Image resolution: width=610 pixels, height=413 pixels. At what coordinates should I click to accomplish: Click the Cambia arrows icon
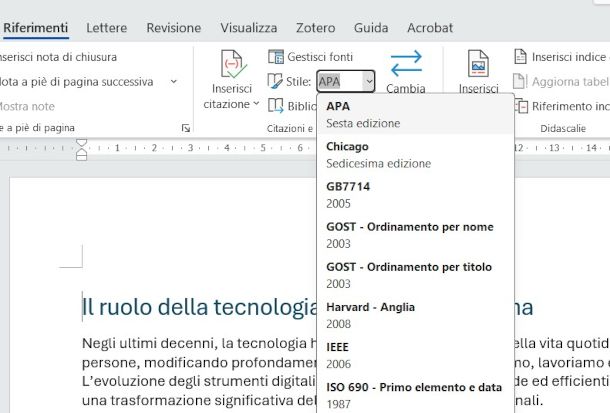pos(406,63)
